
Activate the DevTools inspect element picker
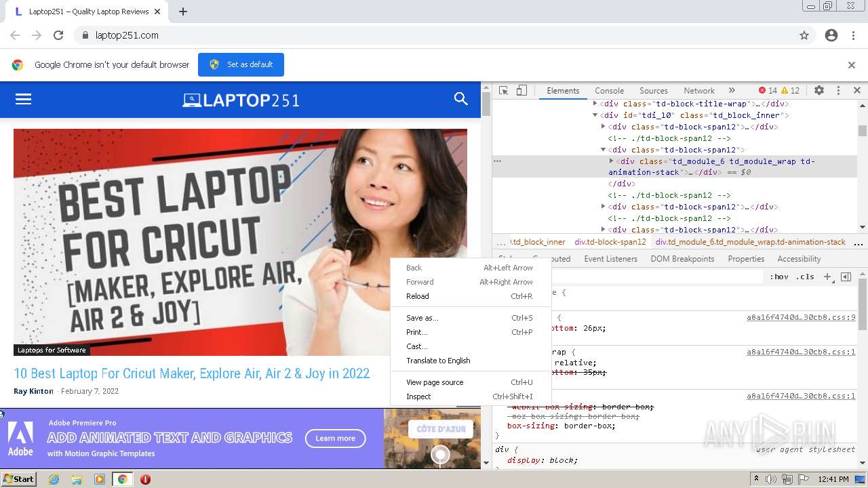(x=503, y=90)
